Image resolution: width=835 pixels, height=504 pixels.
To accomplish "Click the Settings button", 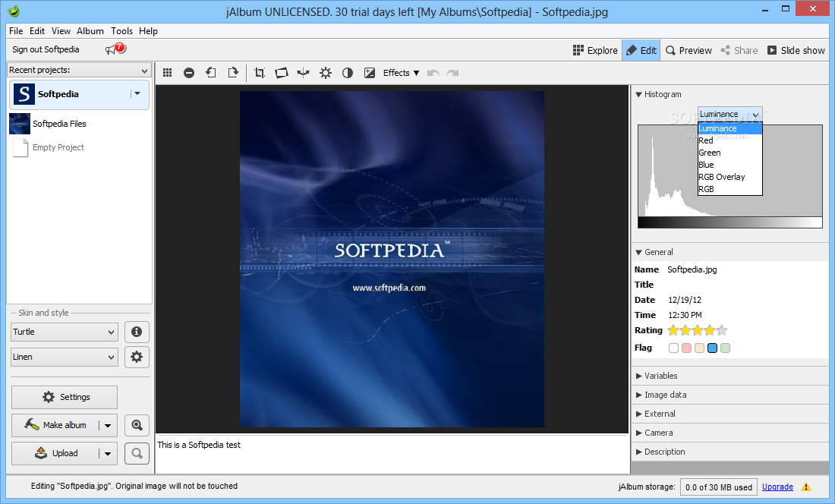I will tap(65, 397).
